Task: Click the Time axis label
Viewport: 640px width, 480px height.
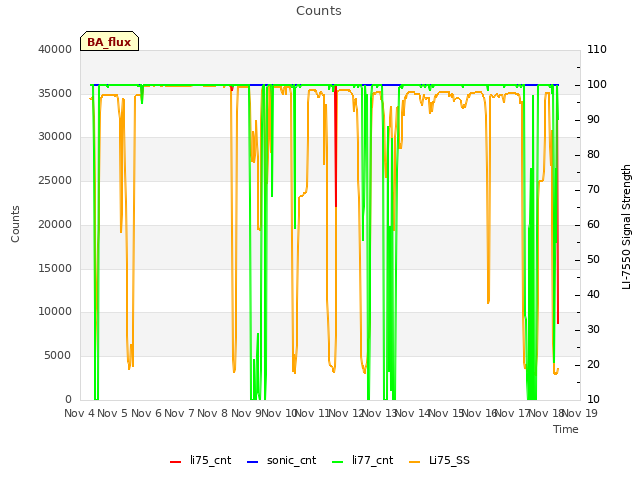Action: pos(566,429)
